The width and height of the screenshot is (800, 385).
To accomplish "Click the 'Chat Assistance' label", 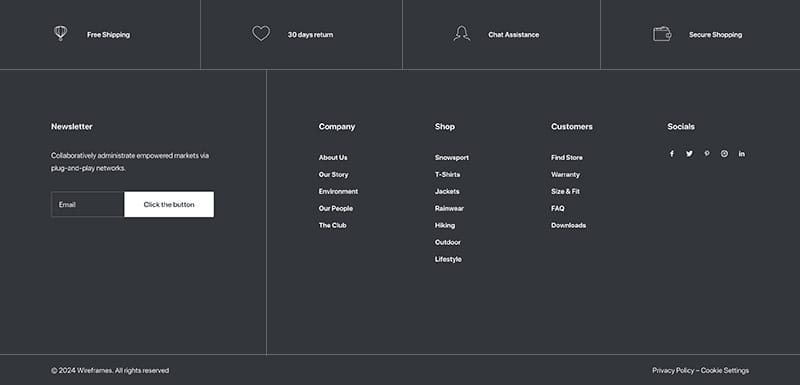I will 513,35.
